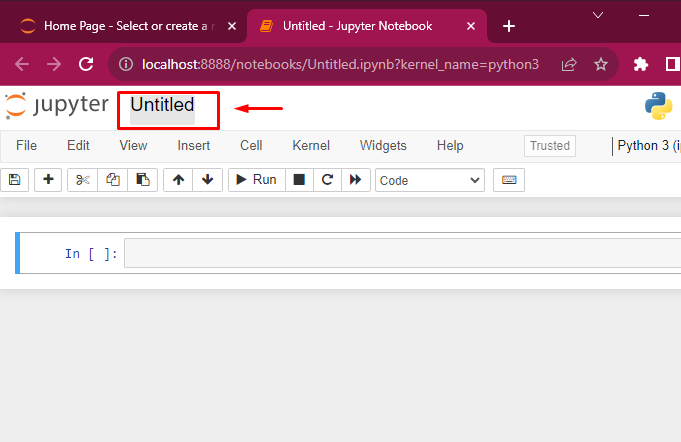Bookmark this page with star icon
The image size is (681, 442).
[601, 64]
